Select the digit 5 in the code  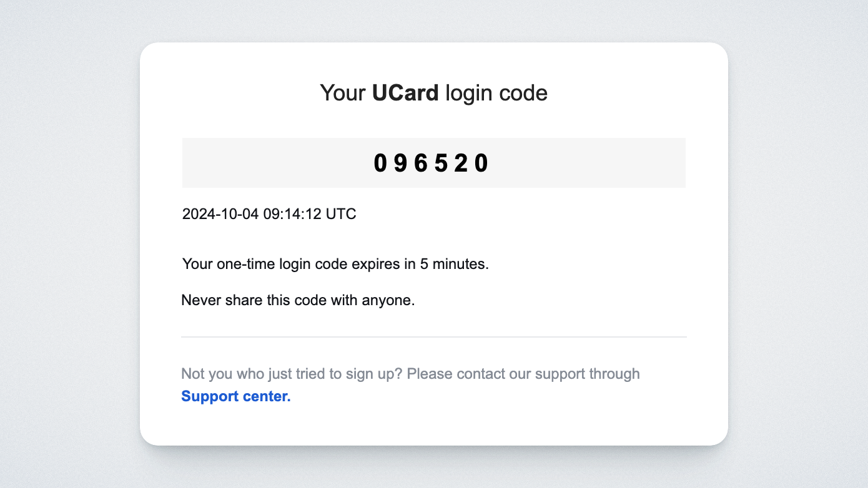click(441, 163)
